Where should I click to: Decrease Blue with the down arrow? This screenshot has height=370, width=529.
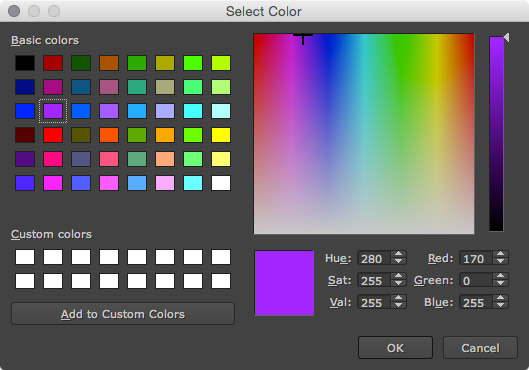coord(500,306)
